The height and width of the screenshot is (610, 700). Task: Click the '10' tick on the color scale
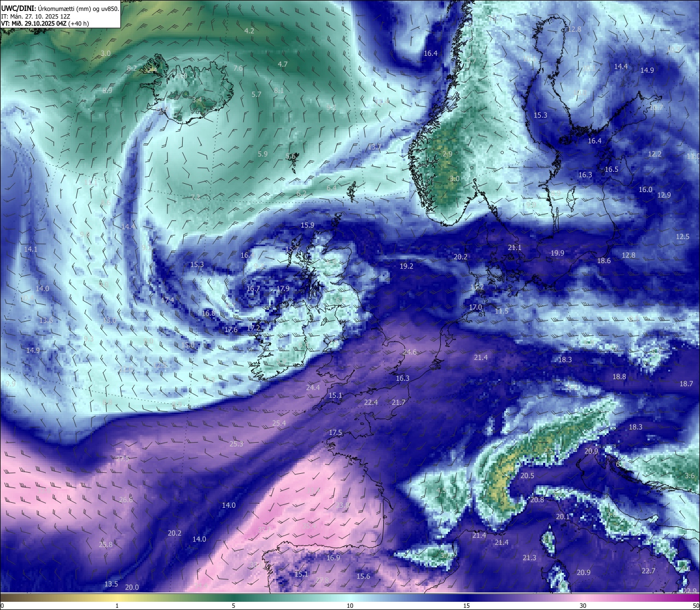350,606
